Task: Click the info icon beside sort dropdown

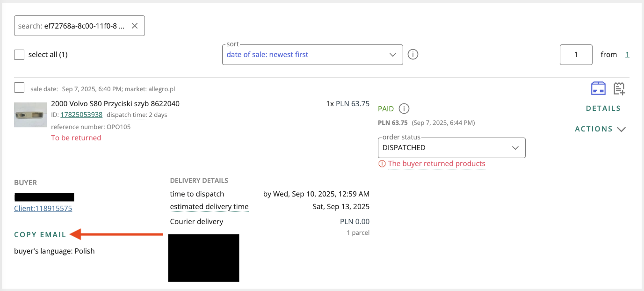Action: click(x=412, y=54)
